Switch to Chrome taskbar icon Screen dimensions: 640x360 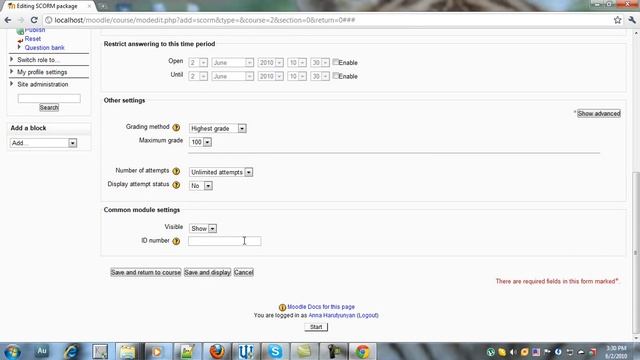(362, 351)
